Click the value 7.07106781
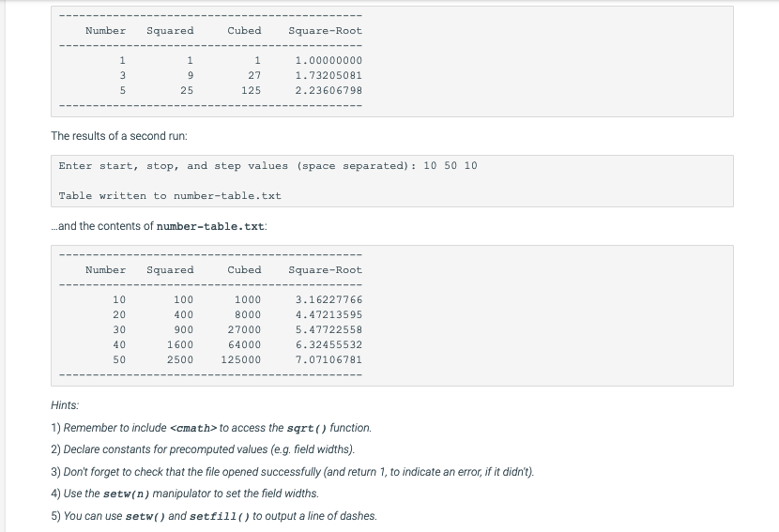 (x=328, y=359)
